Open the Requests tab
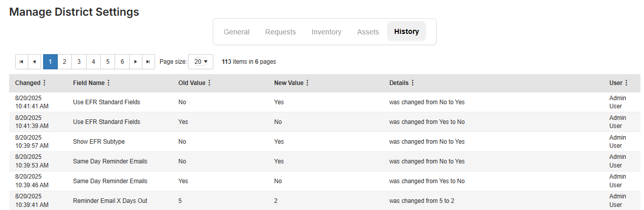 (280, 32)
